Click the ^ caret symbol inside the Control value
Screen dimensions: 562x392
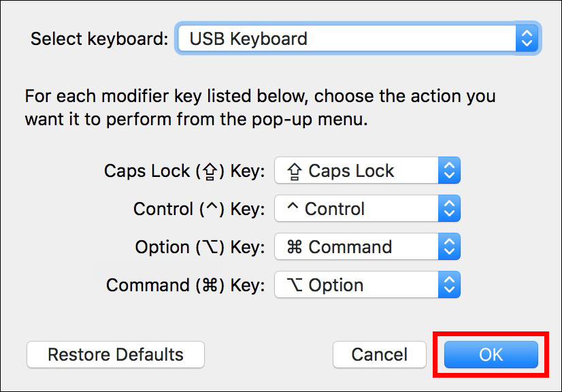(293, 206)
